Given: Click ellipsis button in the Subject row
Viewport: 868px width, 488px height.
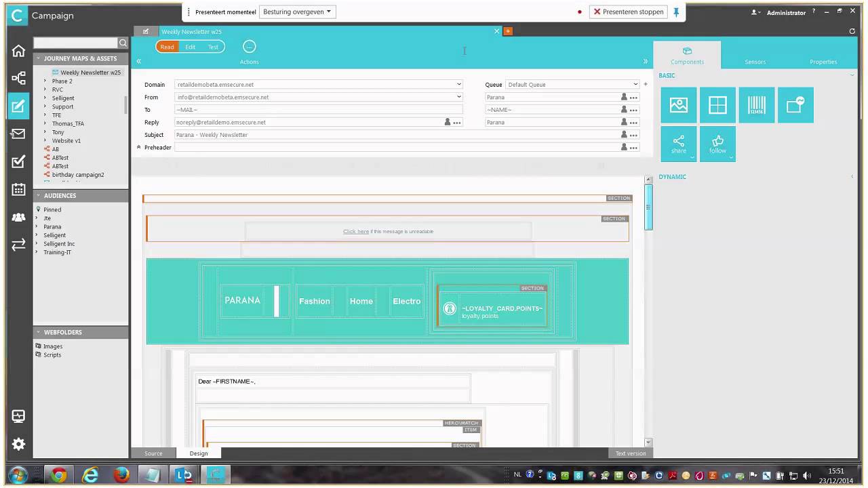Looking at the screenshot, I should coord(633,135).
